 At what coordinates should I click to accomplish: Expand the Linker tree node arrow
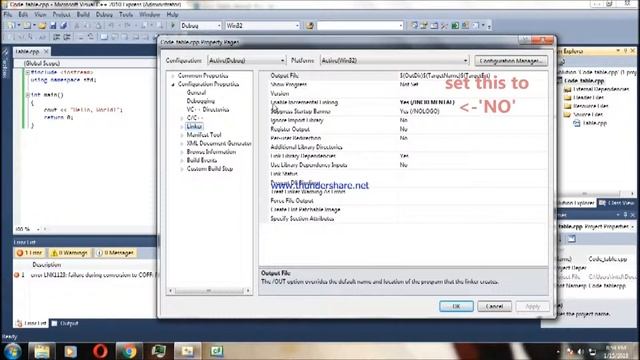(182, 127)
